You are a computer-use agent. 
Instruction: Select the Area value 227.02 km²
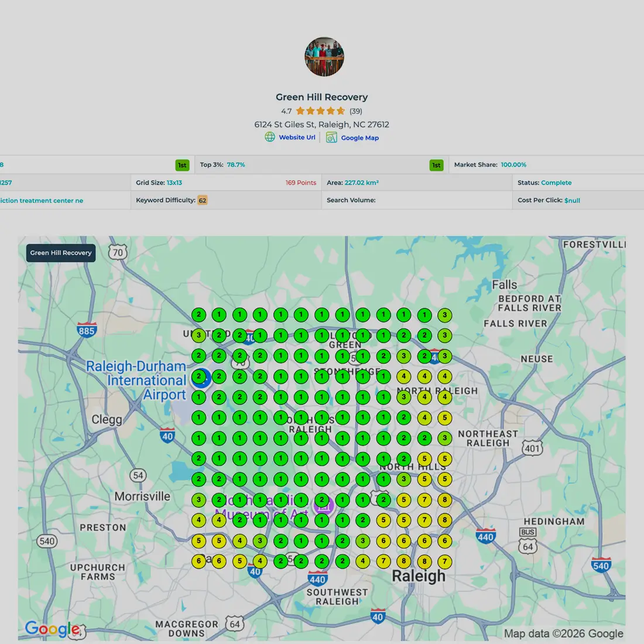click(x=361, y=183)
